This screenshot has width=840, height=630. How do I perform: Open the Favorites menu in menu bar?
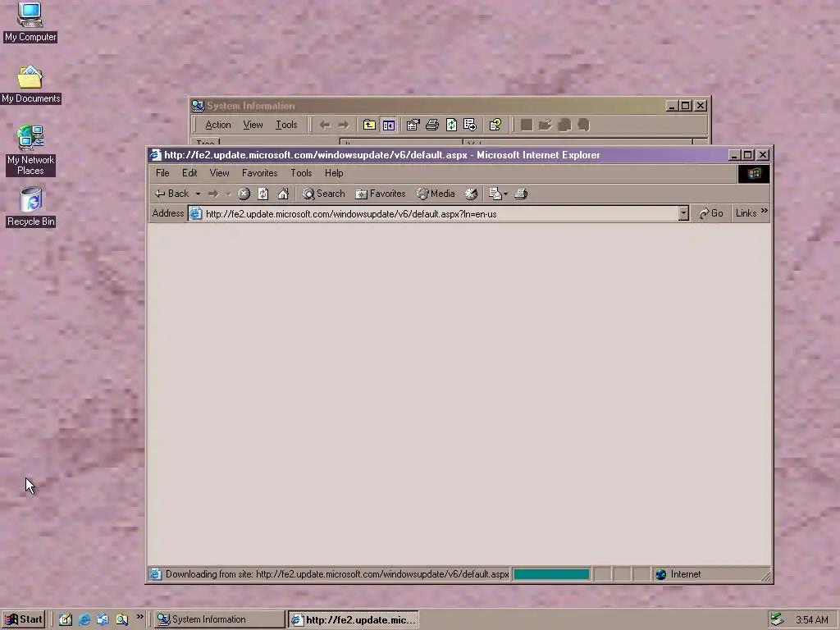pos(260,173)
